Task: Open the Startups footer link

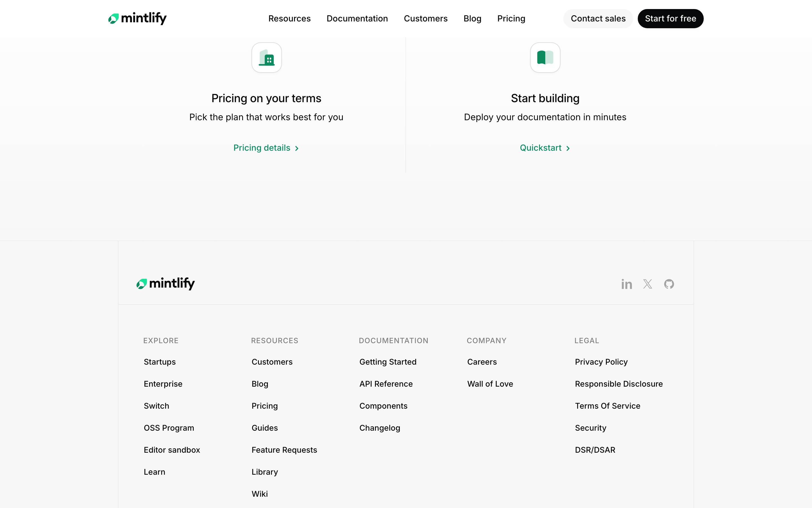Action: (x=160, y=362)
